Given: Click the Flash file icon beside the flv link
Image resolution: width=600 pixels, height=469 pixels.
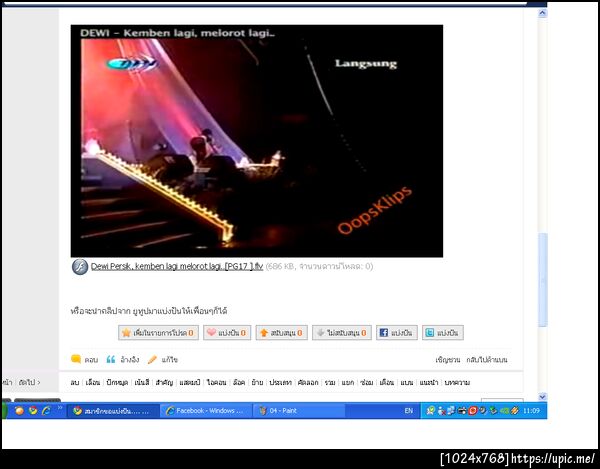Looking at the screenshot, I should 80,267.
